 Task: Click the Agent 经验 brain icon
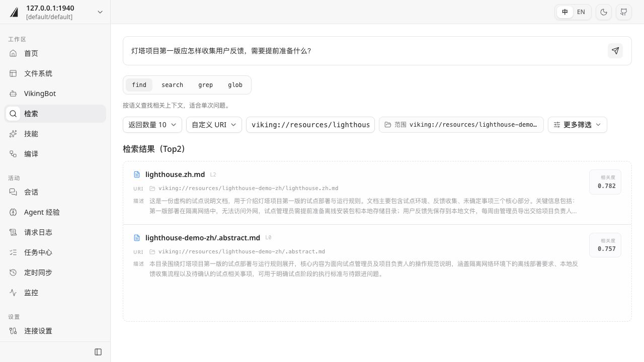point(14,212)
